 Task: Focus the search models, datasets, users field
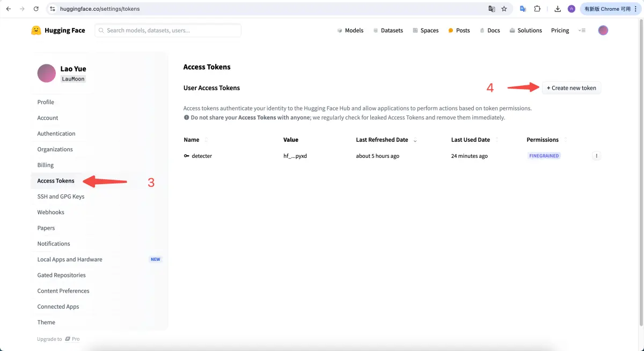(168, 31)
